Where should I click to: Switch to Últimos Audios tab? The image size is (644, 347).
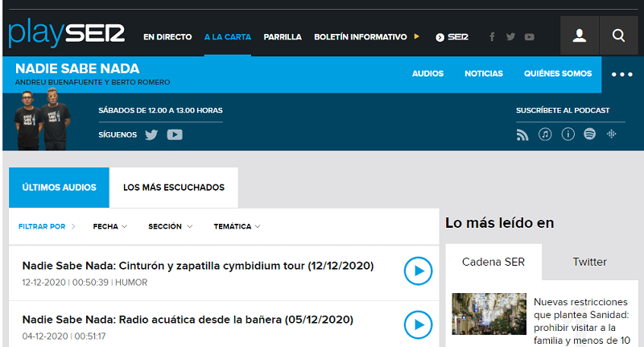pyautogui.click(x=59, y=188)
